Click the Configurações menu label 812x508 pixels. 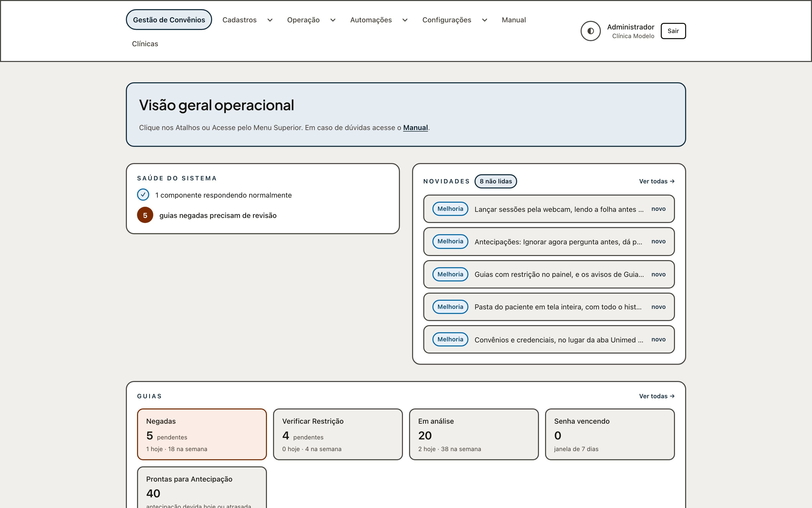click(447, 20)
